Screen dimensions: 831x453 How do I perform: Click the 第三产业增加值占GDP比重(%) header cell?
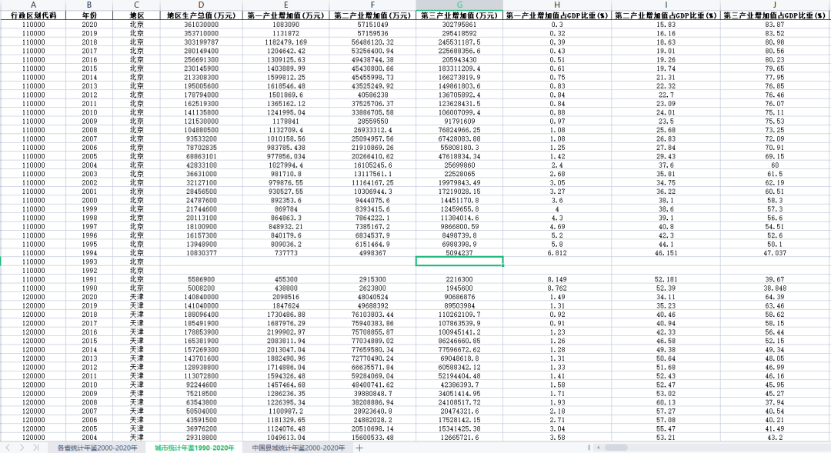(x=775, y=15)
